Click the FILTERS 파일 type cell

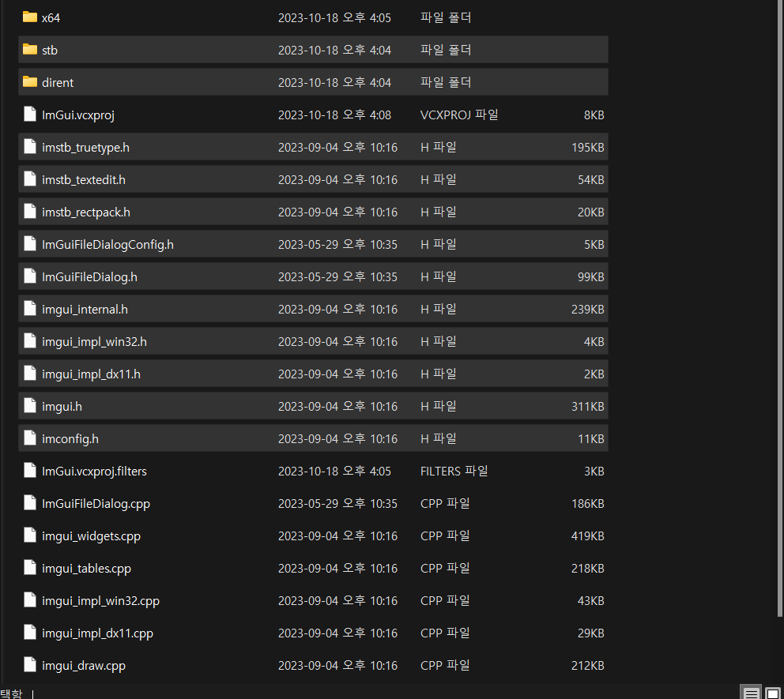[454, 472]
